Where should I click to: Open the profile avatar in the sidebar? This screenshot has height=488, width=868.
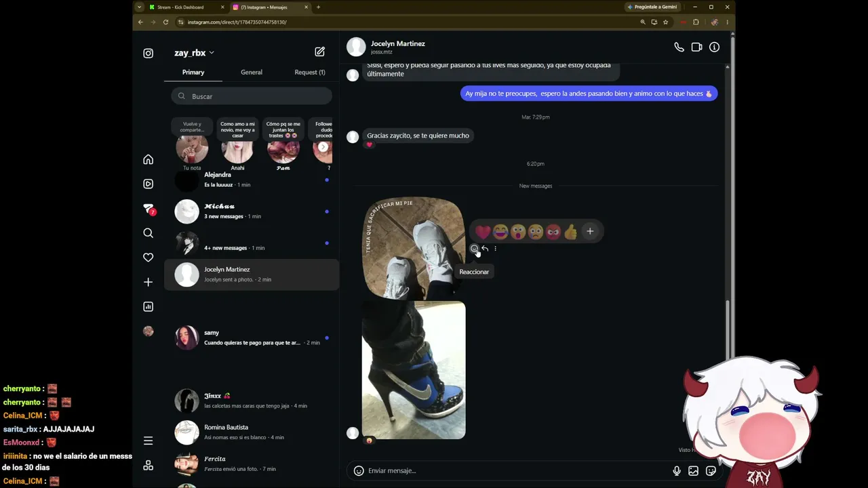tap(149, 331)
